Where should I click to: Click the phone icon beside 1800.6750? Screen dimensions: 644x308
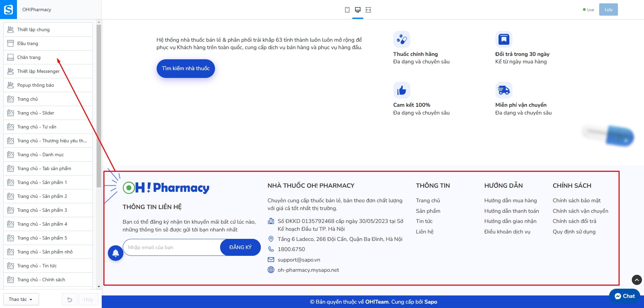(271, 249)
